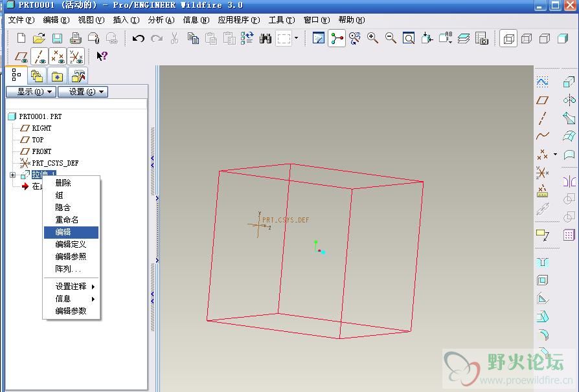
Task: Select the Shell tool in the right toolbar
Action: [543, 280]
